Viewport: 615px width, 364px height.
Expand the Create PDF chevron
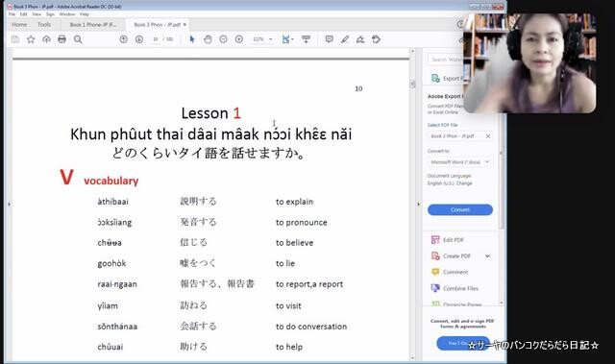point(487,255)
